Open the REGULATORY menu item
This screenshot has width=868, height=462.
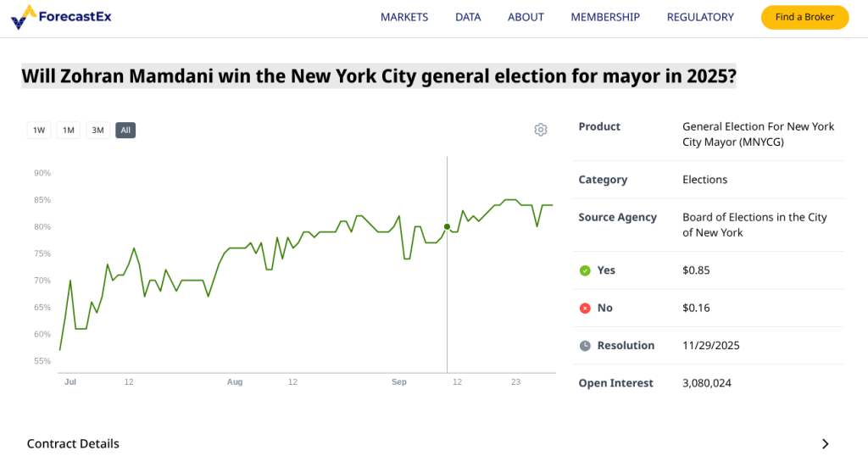(700, 17)
